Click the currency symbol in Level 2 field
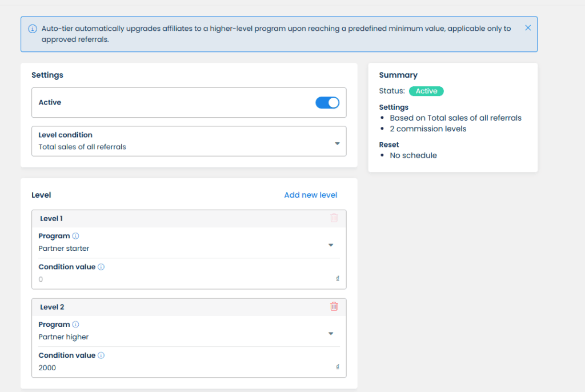 [x=338, y=367]
